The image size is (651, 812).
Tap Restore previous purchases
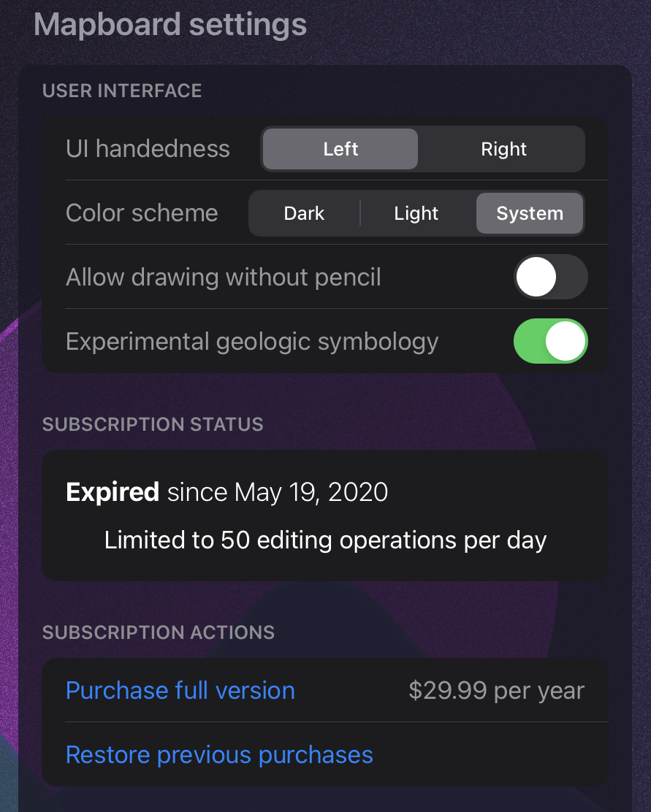pos(219,755)
